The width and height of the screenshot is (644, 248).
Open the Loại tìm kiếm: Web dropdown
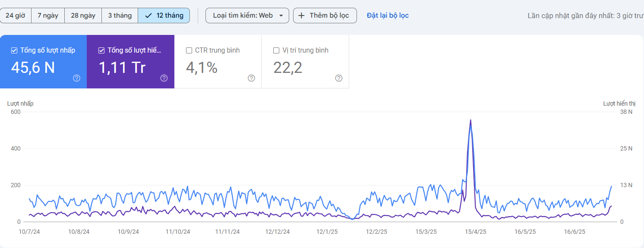click(247, 16)
